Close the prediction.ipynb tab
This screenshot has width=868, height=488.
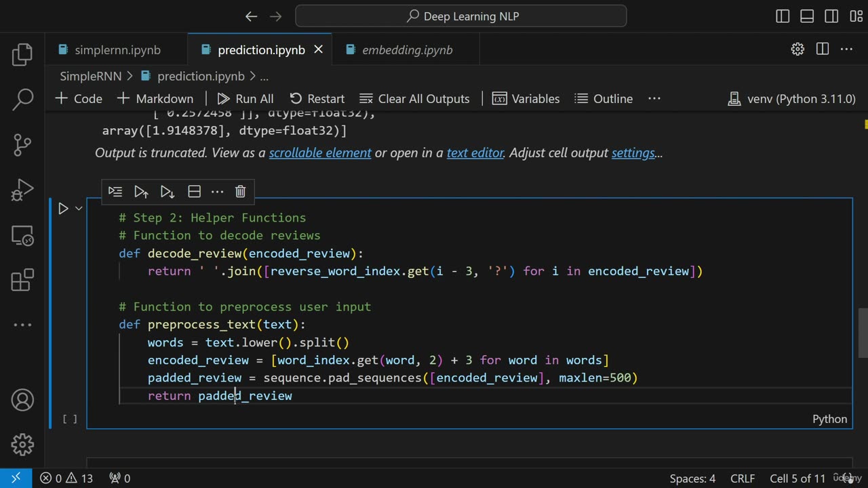click(x=318, y=49)
